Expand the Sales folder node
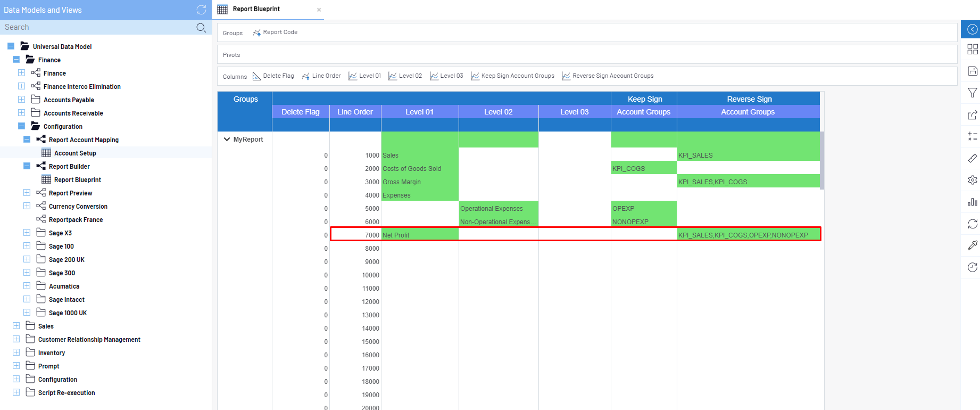 [x=16, y=326]
